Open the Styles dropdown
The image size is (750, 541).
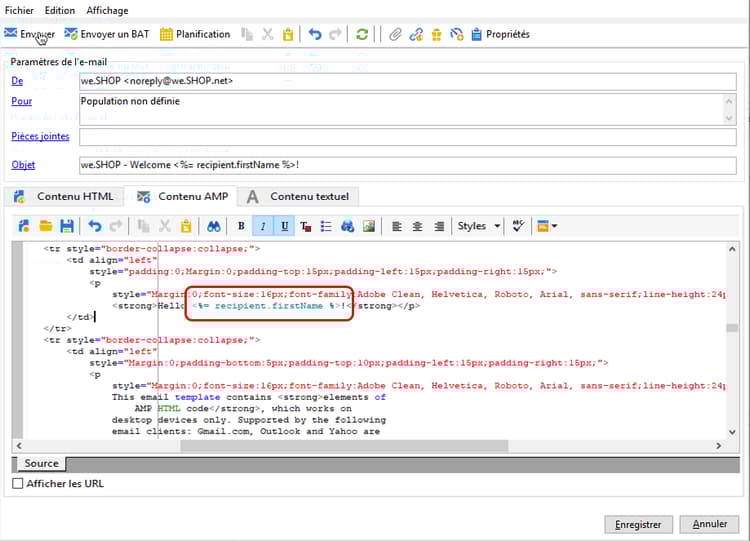tap(478, 226)
